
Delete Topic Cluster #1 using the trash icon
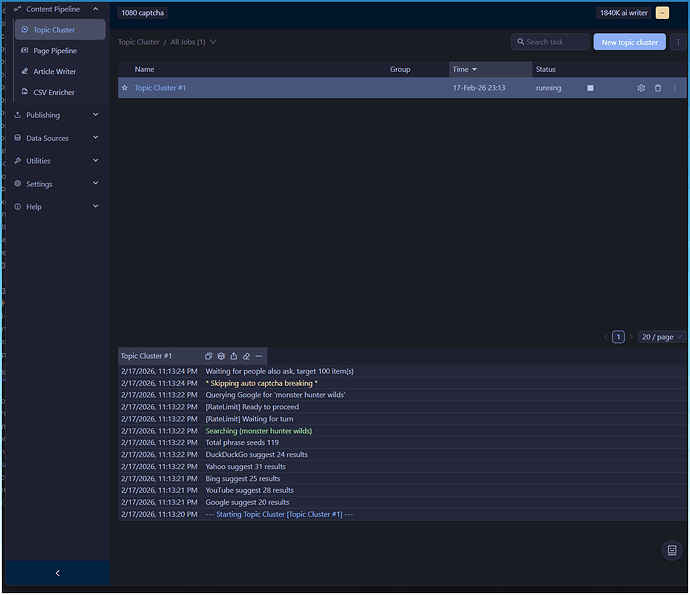click(x=658, y=88)
